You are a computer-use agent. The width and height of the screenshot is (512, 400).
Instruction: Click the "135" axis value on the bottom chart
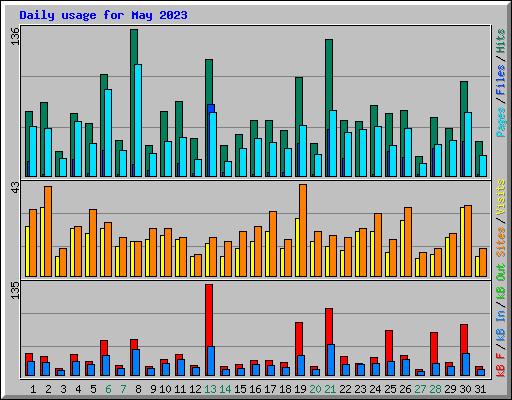15,290
